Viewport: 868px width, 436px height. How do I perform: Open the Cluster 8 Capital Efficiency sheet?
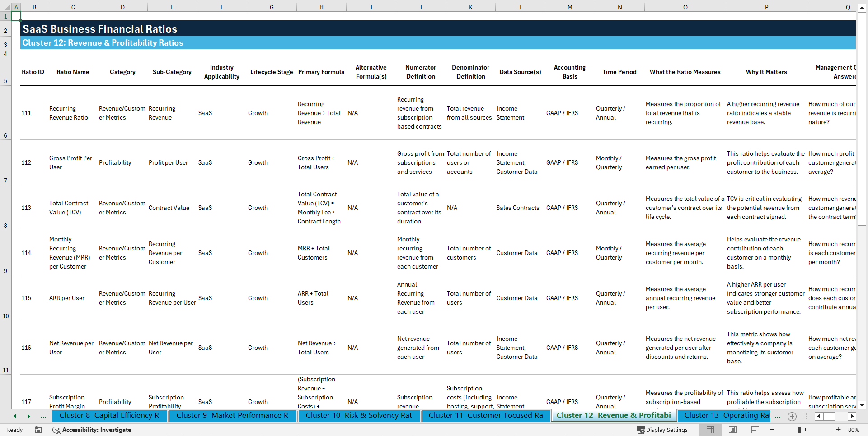109,416
